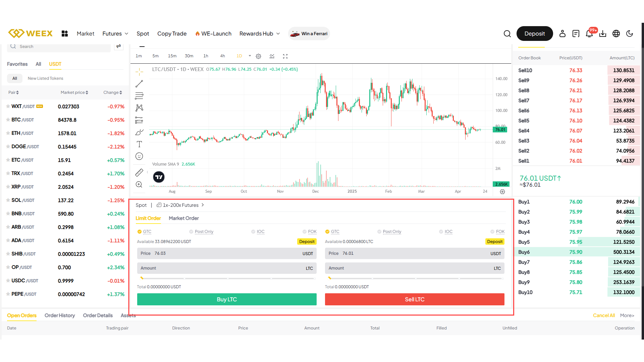
Task: Click the Buy LTC button
Action: coord(227,299)
